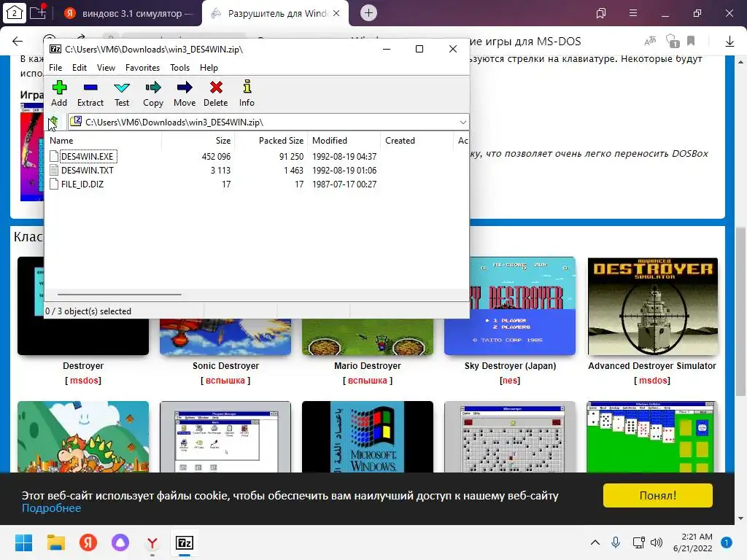747x560 pixels.
Task: Go back in the browser
Action: [x=18, y=42]
